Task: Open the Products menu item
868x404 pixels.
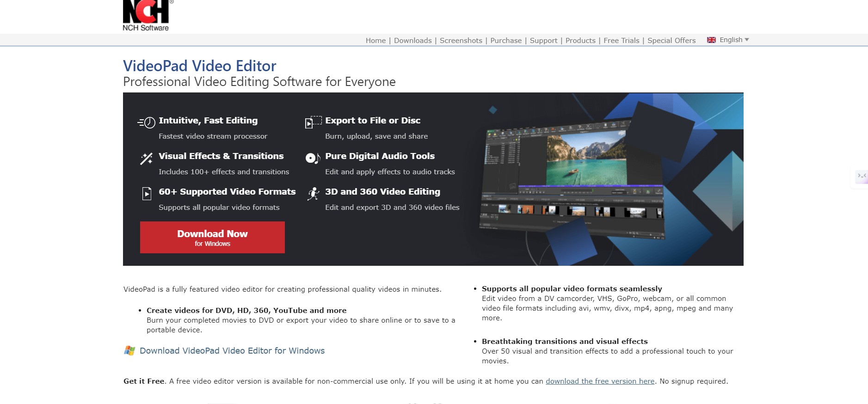Action: point(580,41)
